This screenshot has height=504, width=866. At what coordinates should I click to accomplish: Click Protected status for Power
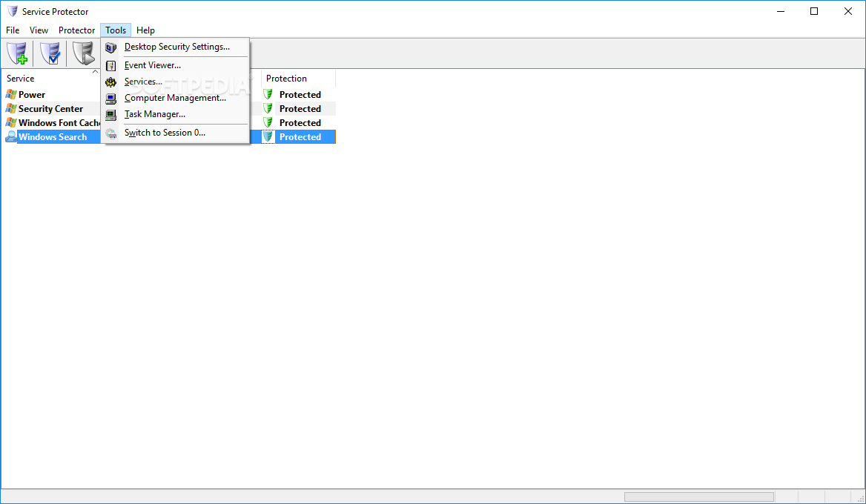coord(300,94)
